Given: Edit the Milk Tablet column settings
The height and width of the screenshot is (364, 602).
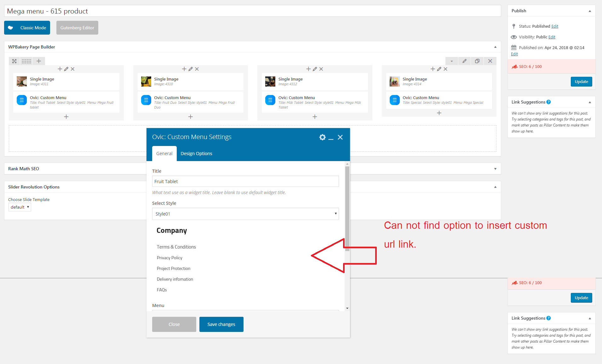Looking at the screenshot, I should [x=315, y=69].
